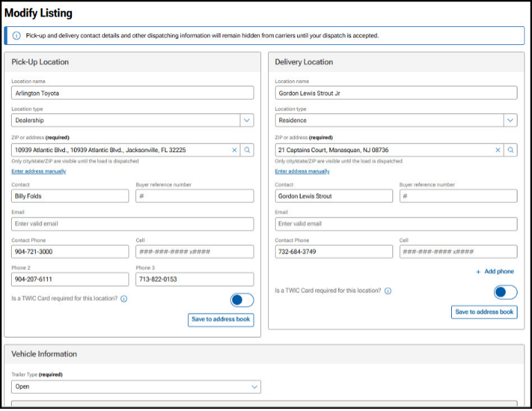Click Enter address manually under delivery address
Screen dimensions: 532x411
click(302, 171)
